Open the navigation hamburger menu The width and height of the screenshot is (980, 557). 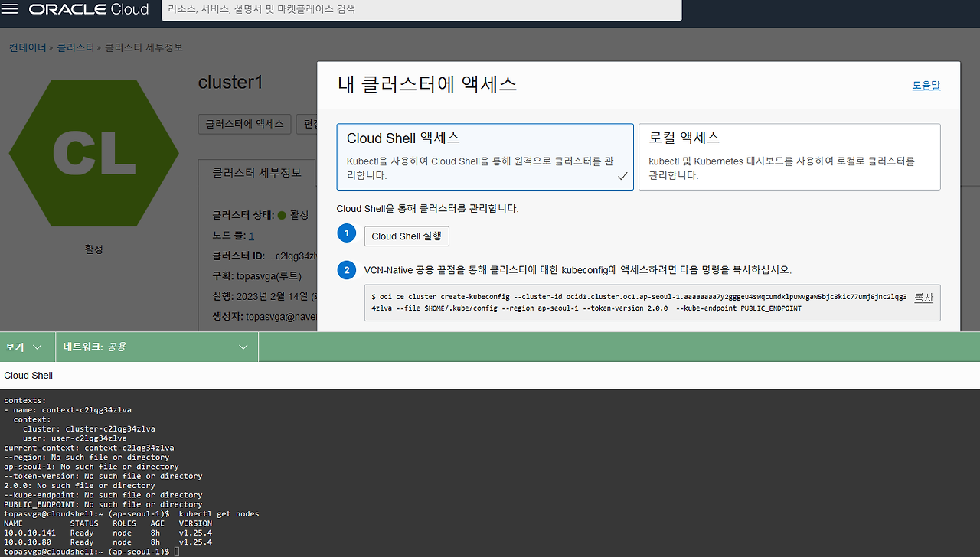pyautogui.click(x=10, y=10)
